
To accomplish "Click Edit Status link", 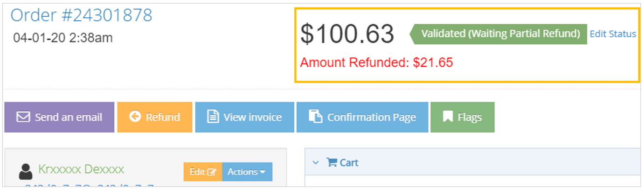I will [x=612, y=34].
